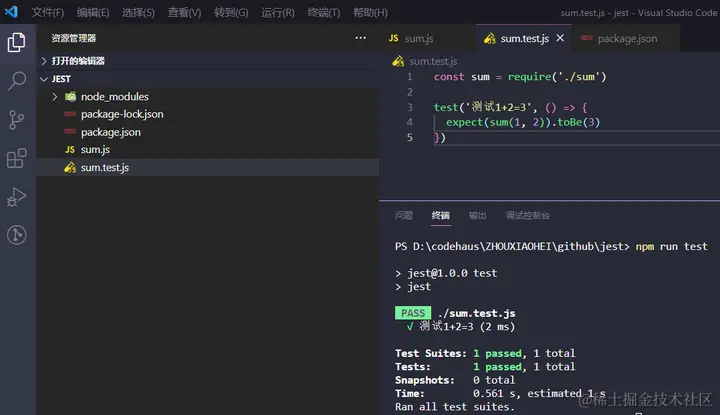720x415 pixels.
Task: Open the 选择(S) menu
Action: [x=138, y=12]
